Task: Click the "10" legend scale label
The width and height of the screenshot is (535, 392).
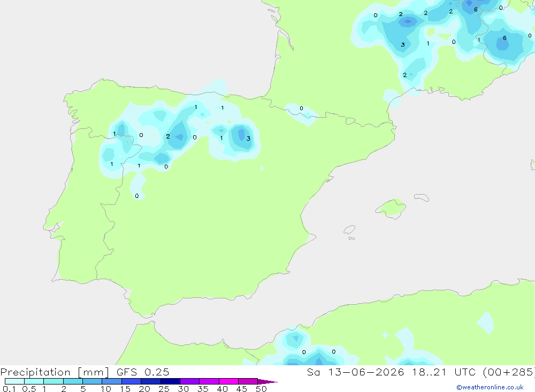Action: pyautogui.click(x=106, y=389)
